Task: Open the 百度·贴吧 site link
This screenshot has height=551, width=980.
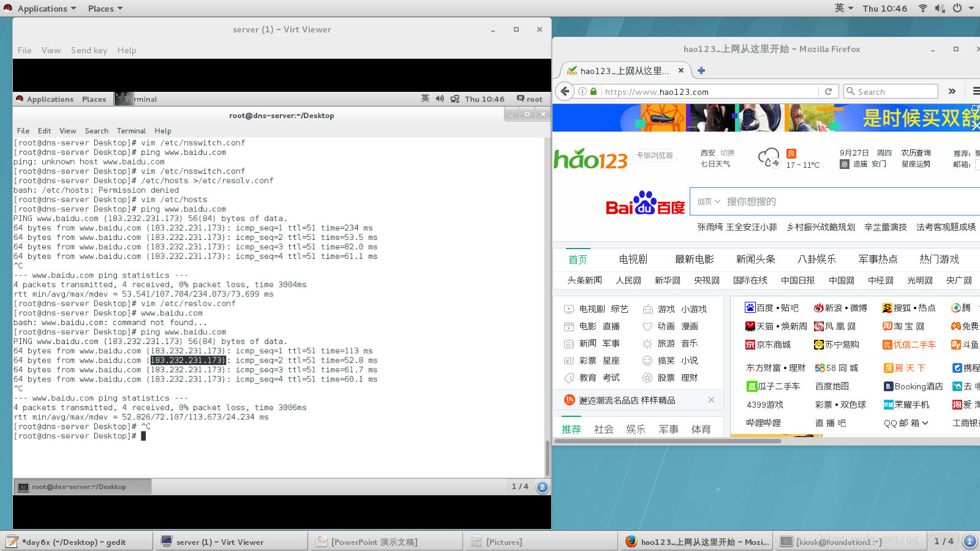Action: (772, 307)
